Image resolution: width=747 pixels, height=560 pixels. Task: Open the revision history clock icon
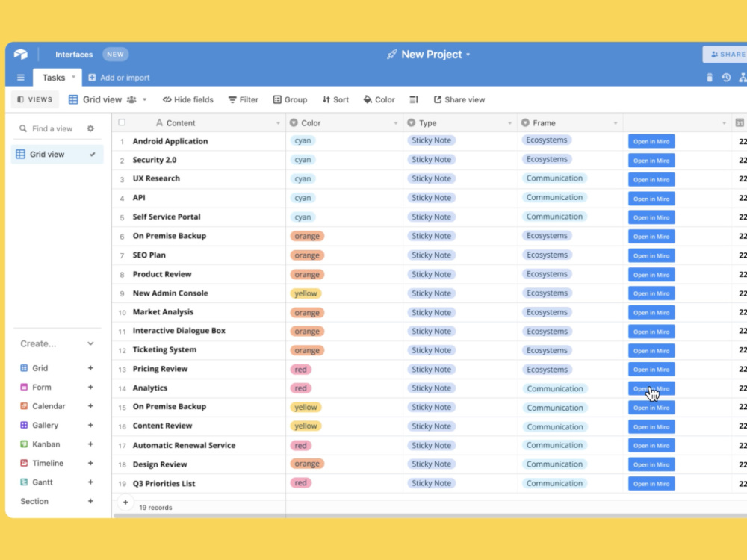click(726, 78)
